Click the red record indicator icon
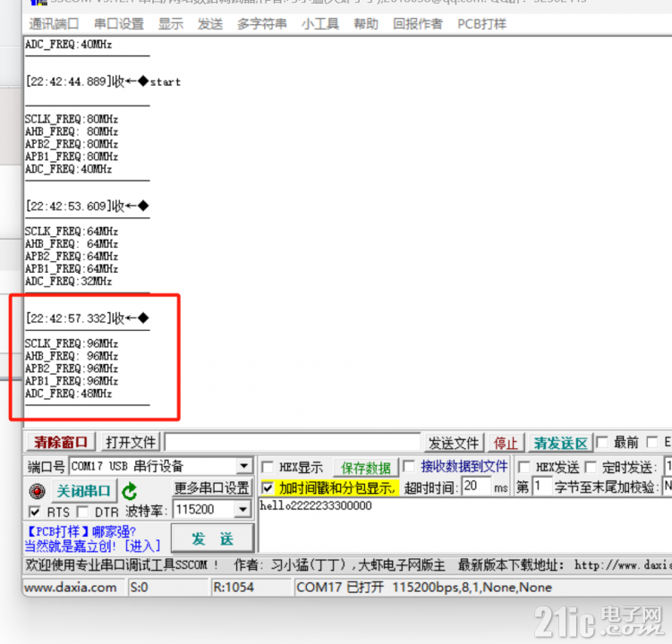The image size is (672, 644). click(37, 491)
